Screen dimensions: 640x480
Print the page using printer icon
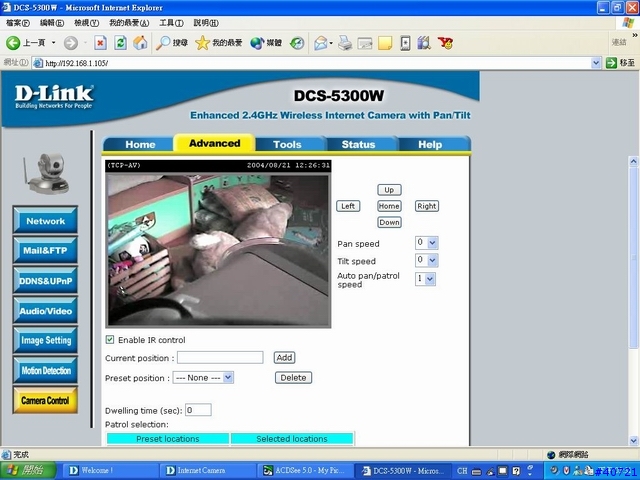(x=345, y=43)
